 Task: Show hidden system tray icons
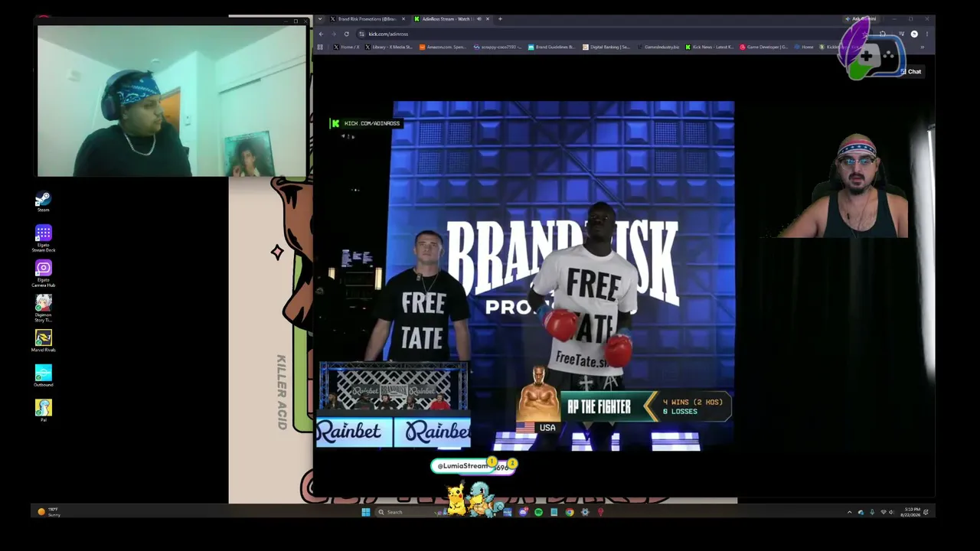coord(849,512)
